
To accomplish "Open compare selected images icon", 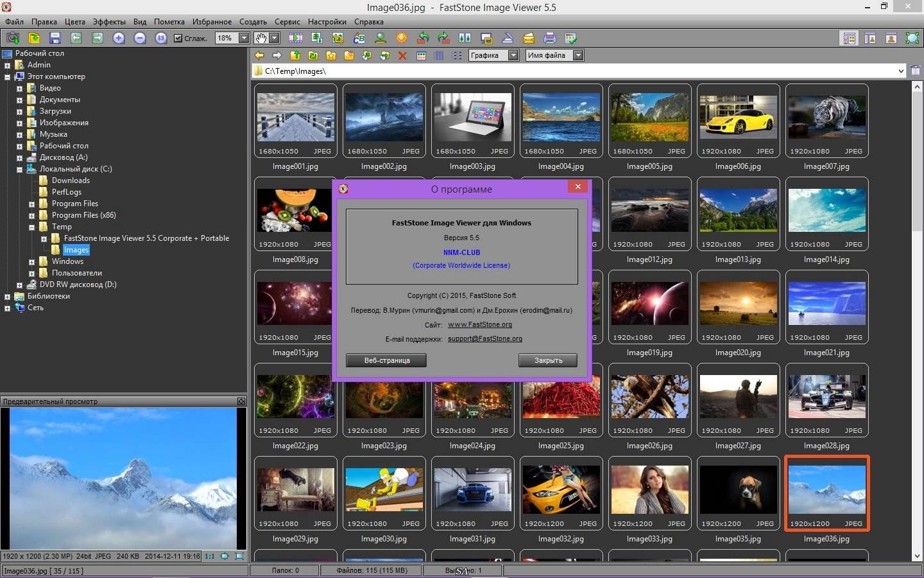I will [x=465, y=38].
